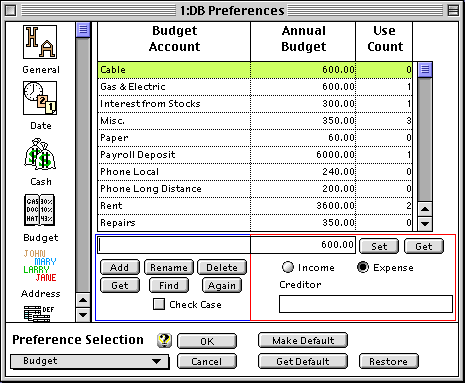Viewport: 465px width, 383px height.
Task: Click the account name input field
Action: point(174,245)
